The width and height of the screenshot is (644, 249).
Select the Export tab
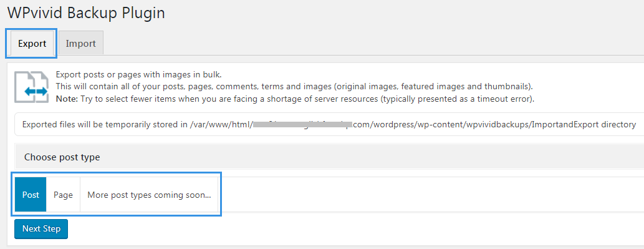click(32, 44)
